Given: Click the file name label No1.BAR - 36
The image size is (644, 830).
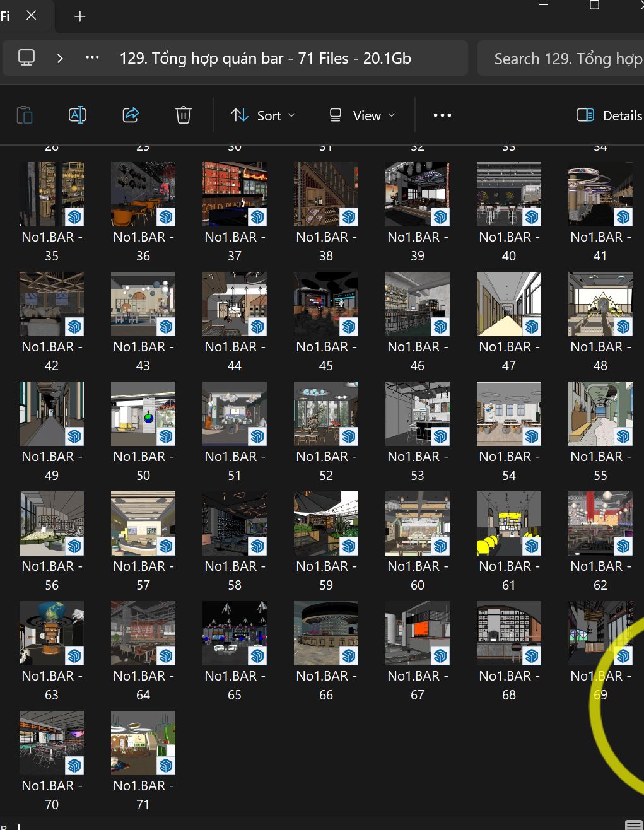Looking at the screenshot, I should [x=143, y=247].
